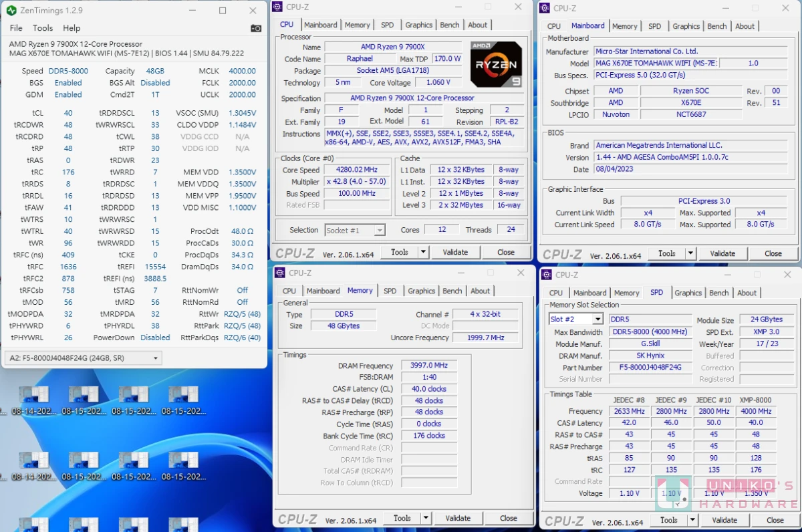This screenshot has width=802, height=532.
Task: Open the Tools arrow in the SPD CPU-Z window
Action: coord(692,520)
